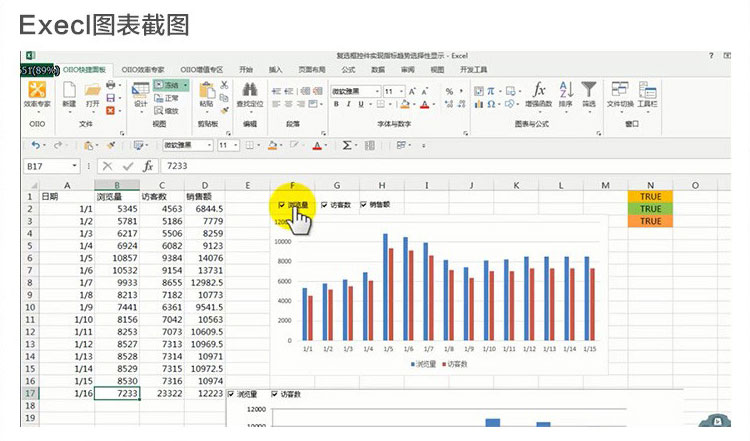Click the printer icon in 文件 group

[x=110, y=85]
